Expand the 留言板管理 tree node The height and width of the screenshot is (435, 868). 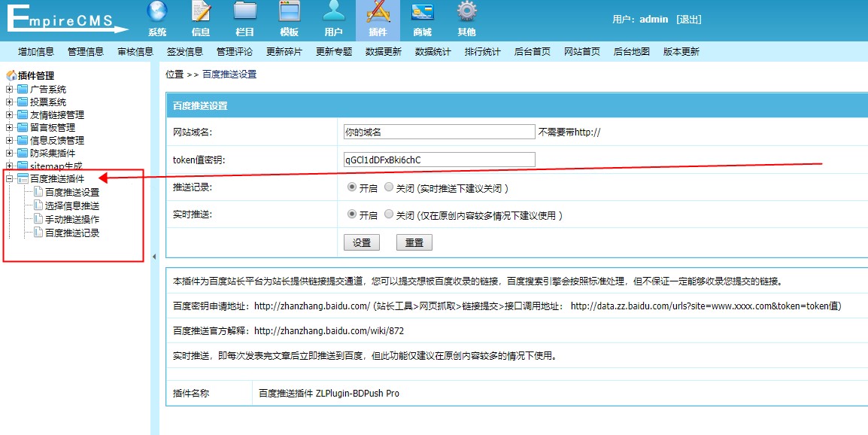coord(9,127)
